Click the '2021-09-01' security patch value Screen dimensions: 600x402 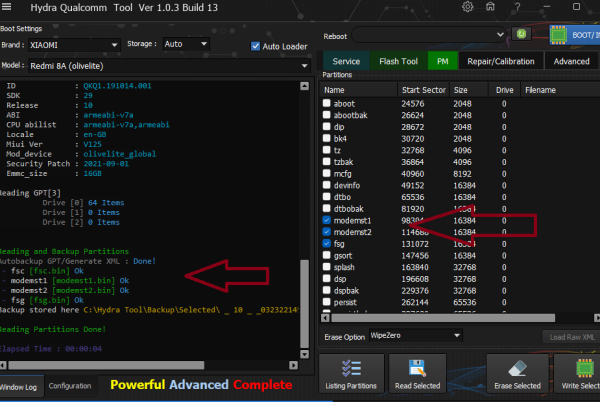coord(106,164)
